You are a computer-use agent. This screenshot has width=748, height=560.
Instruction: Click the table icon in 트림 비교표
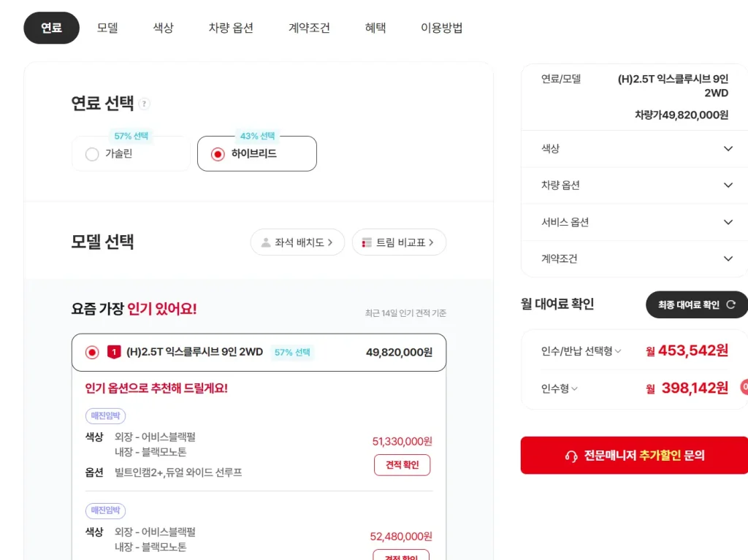367,242
